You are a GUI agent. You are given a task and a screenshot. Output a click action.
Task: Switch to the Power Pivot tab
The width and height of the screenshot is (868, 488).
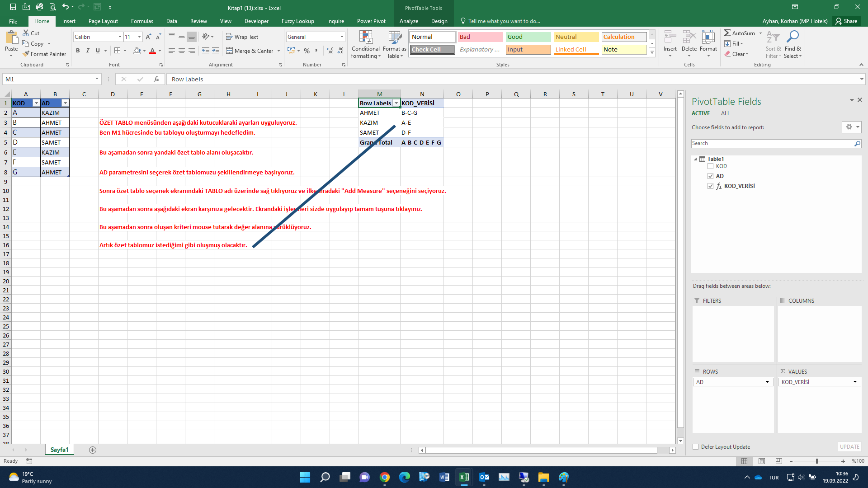point(371,21)
